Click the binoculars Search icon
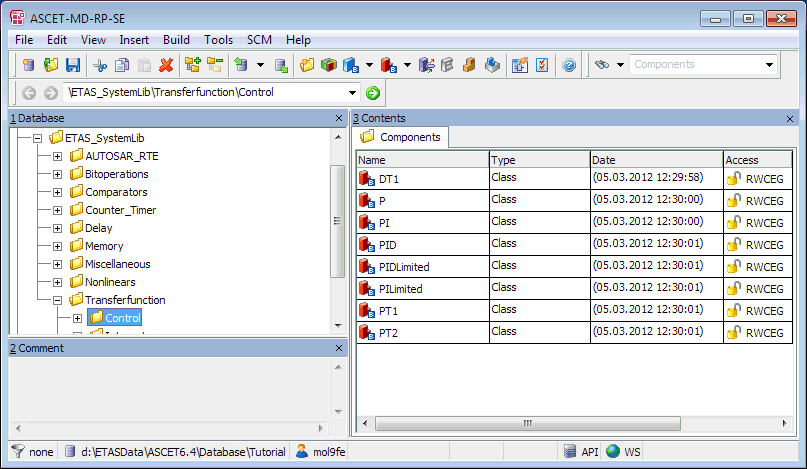The image size is (807, 469). (602, 65)
